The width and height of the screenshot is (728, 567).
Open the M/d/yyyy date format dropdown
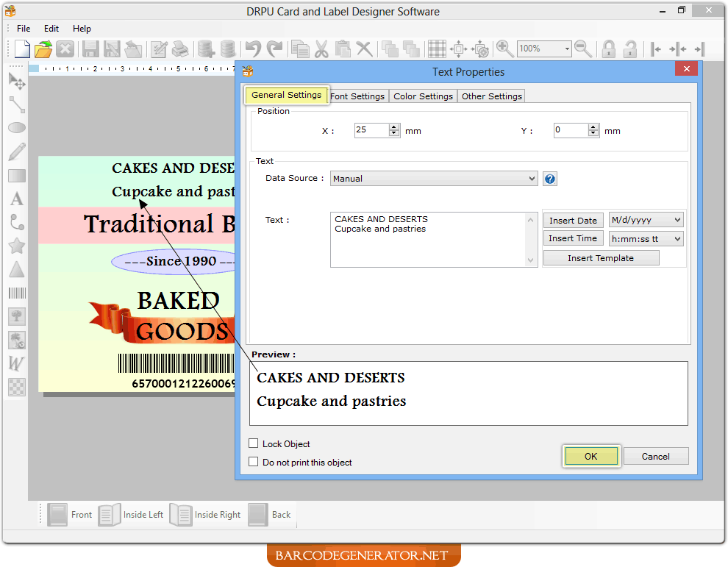(x=646, y=220)
